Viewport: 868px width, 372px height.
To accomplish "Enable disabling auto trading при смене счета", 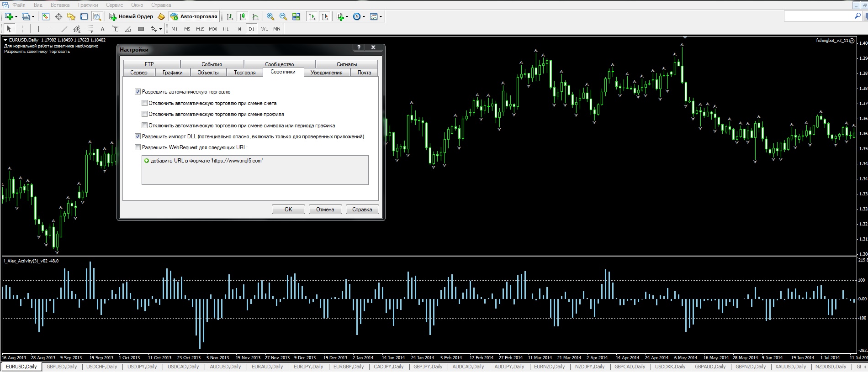I will [x=144, y=103].
